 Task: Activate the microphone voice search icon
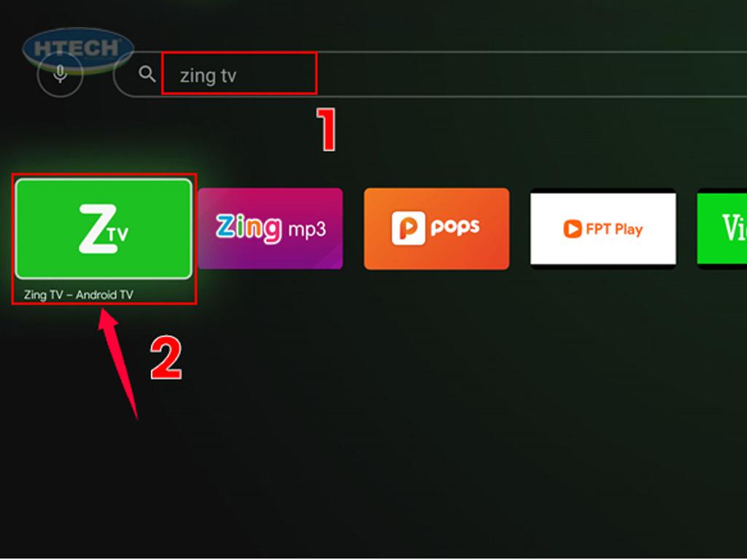60,74
